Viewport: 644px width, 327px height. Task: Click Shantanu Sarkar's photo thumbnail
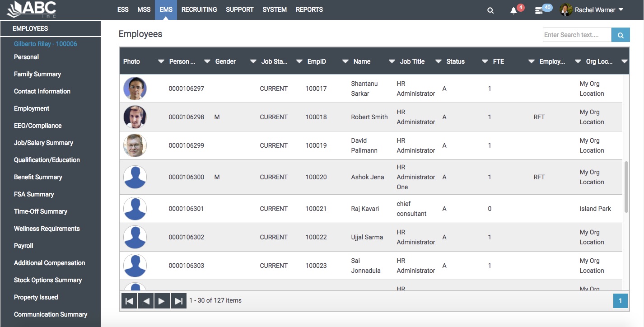click(135, 89)
